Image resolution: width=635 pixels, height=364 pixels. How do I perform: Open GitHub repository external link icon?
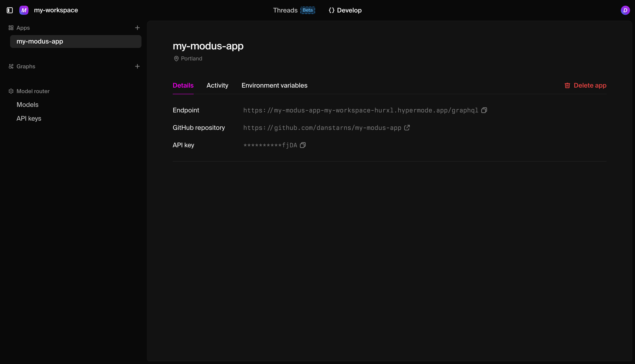click(407, 128)
